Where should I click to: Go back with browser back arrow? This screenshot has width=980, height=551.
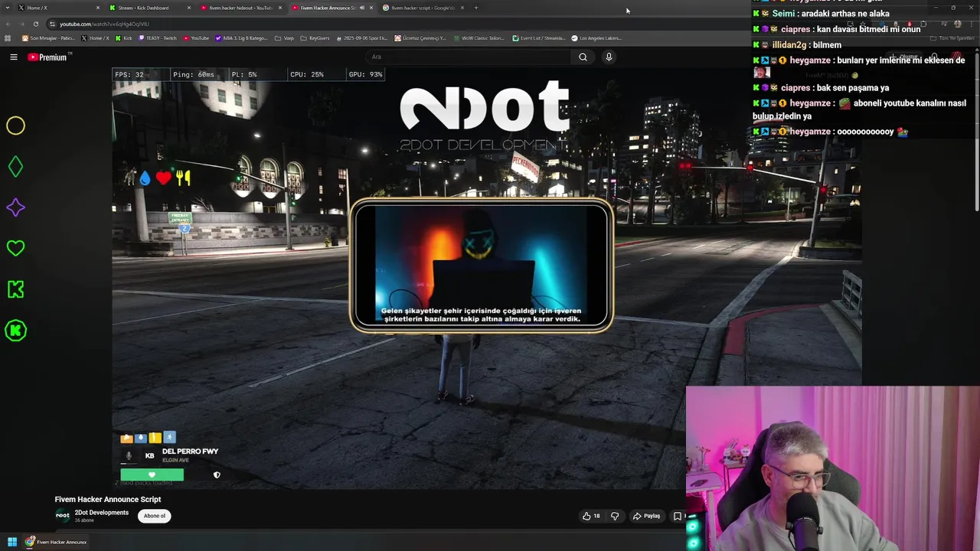pos(8,24)
